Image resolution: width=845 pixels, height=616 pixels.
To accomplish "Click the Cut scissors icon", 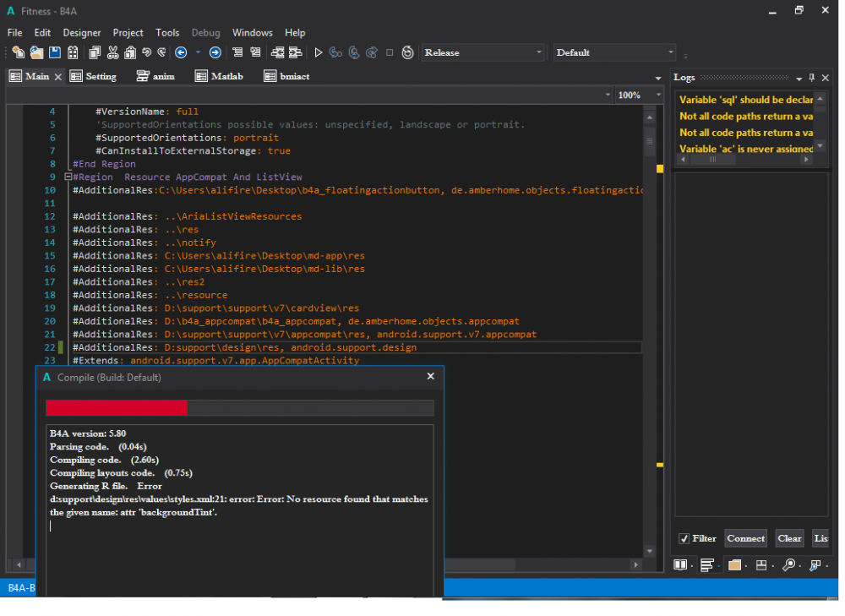I will (x=112, y=52).
